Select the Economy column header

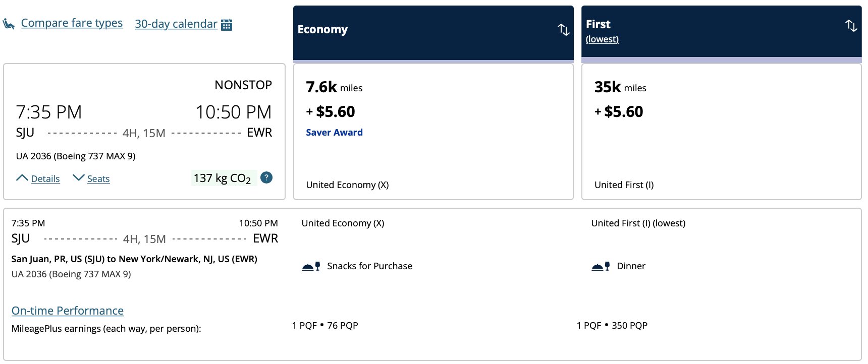pos(433,33)
